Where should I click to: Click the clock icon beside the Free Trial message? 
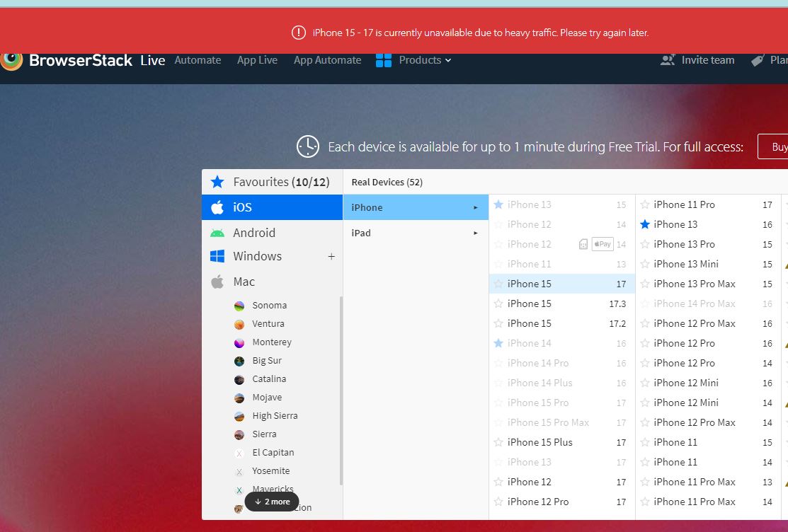coord(307,146)
